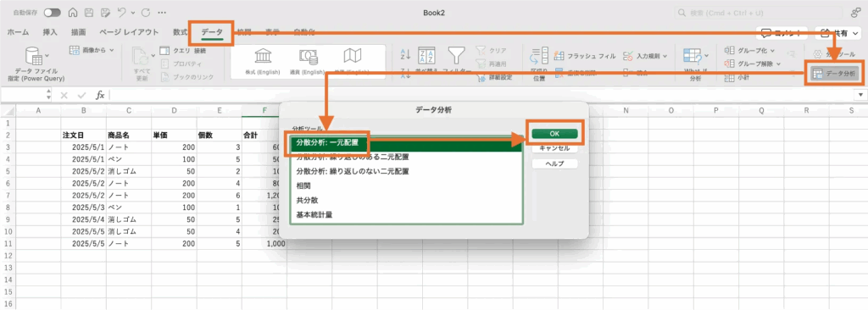This screenshot has width=868, height=310.
Task: Click the formula bar confirm checkmark icon
Action: click(82, 95)
